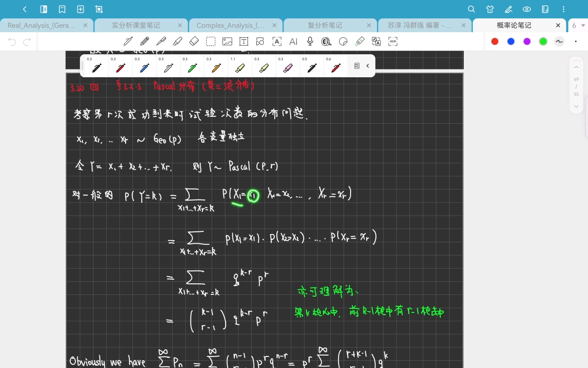588x368 pixels.
Task: Click the pen-edit mode icon in top bar
Action: coord(508,9)
